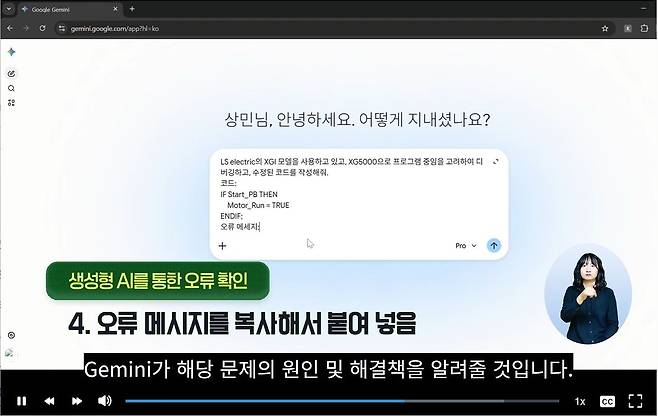Click the sign language interpreter thumbnail
Viewport: 658px width, 416px height.
588,294
